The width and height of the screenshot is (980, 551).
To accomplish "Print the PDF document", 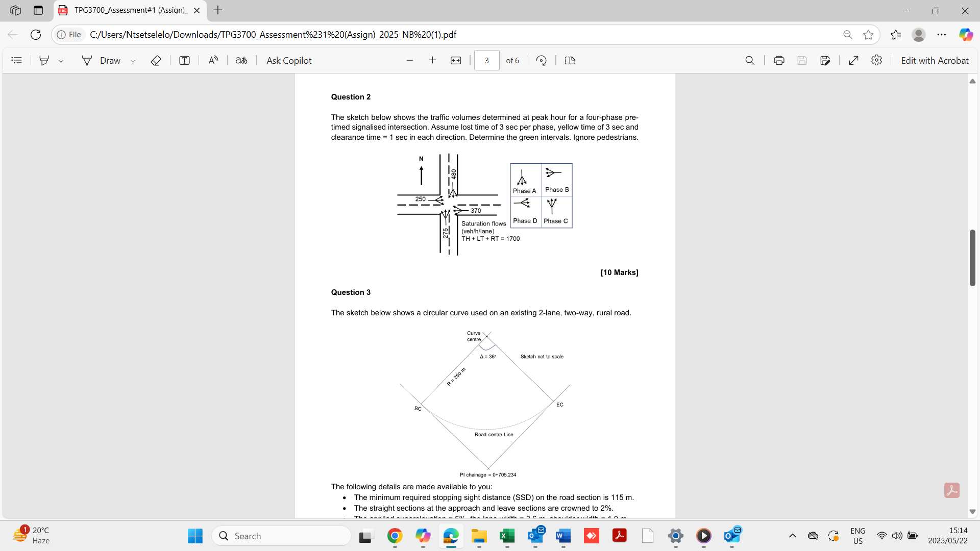I will (x=779, y=60).
